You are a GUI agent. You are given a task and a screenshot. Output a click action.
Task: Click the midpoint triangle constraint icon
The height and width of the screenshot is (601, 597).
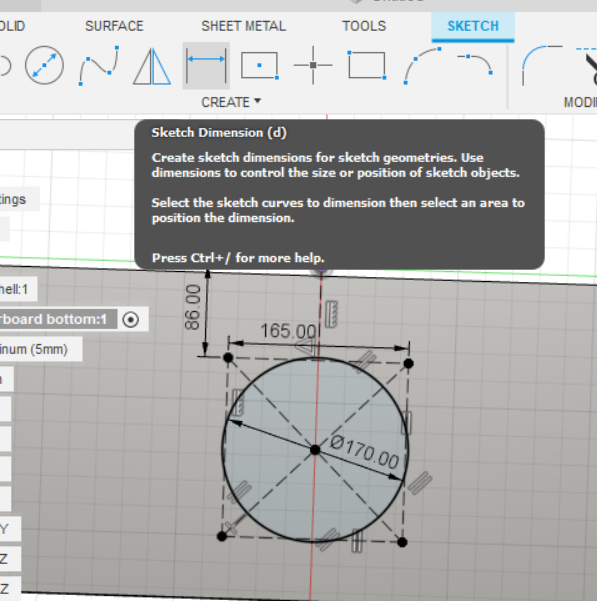(307, 348)
